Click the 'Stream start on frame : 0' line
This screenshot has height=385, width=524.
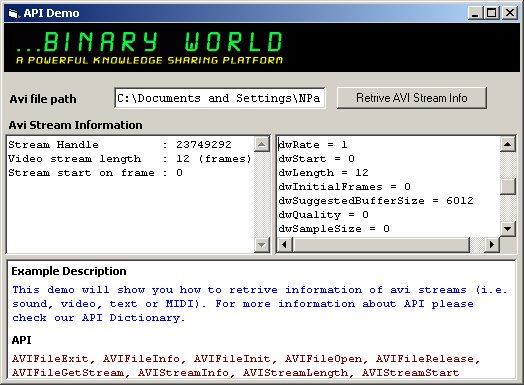[95, 173]
